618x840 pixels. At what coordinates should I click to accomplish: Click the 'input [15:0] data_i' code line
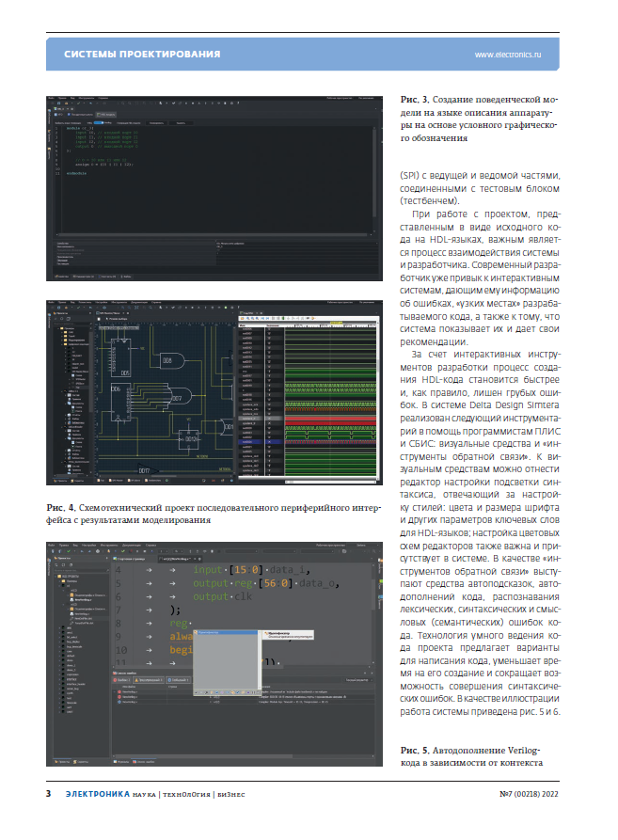[251, 570]
